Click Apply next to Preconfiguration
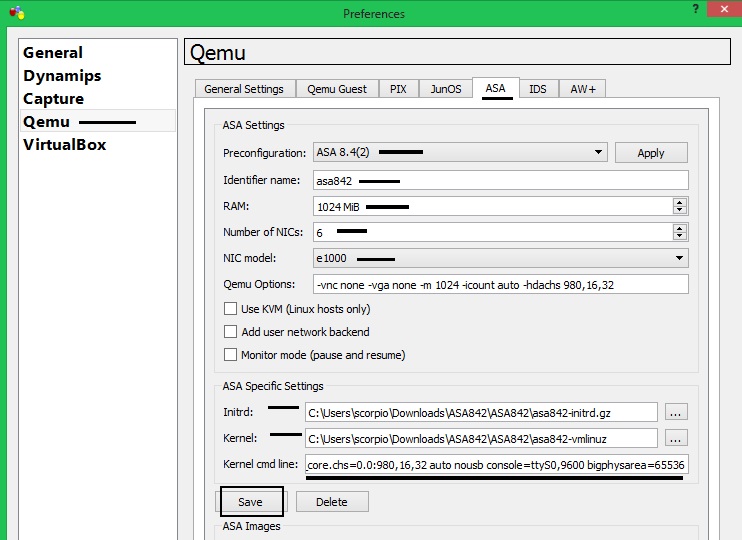 point(651,153)
